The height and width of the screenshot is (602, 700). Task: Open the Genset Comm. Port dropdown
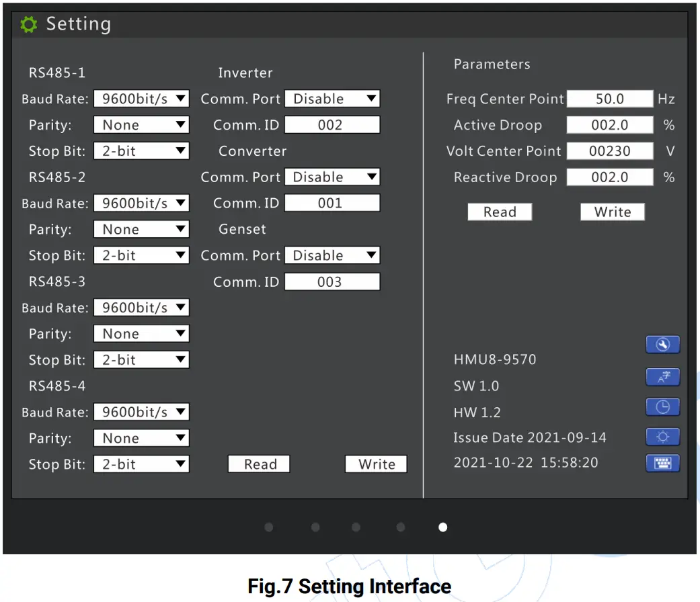tap(332, 256)
